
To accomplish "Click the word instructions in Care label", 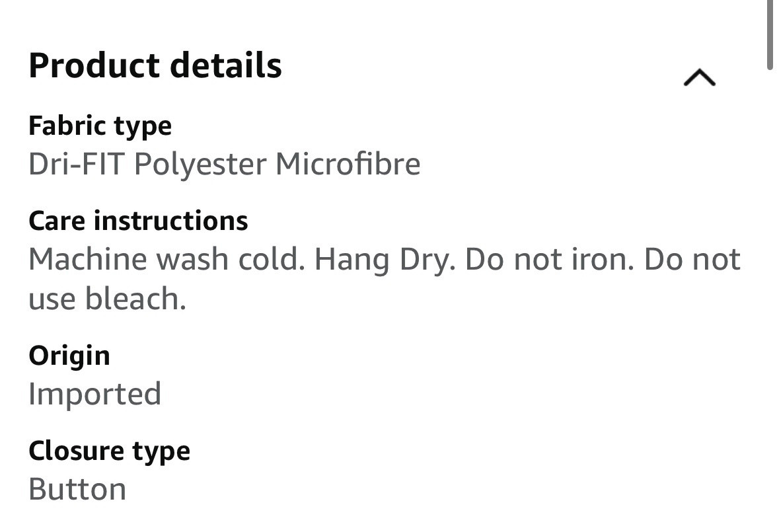I will [170, 221].
